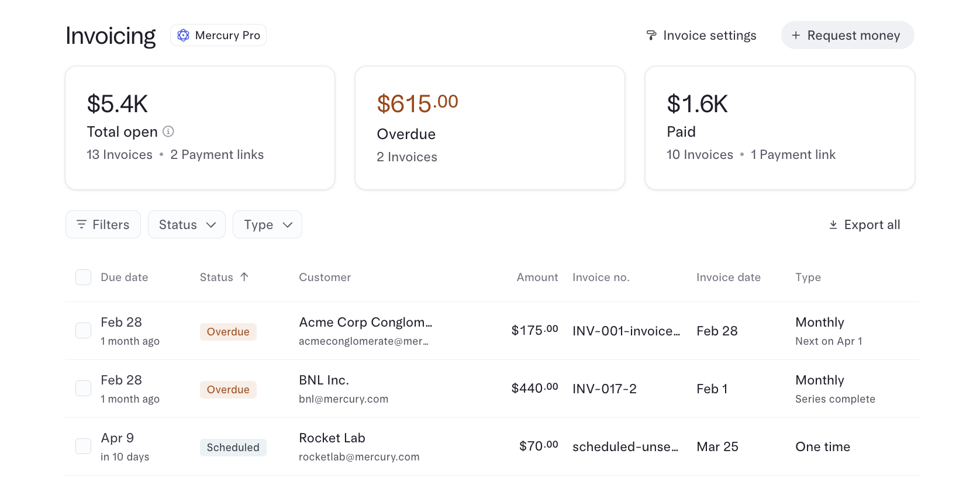Click the Apr 9 due date
980x485 pixels.
118,438
